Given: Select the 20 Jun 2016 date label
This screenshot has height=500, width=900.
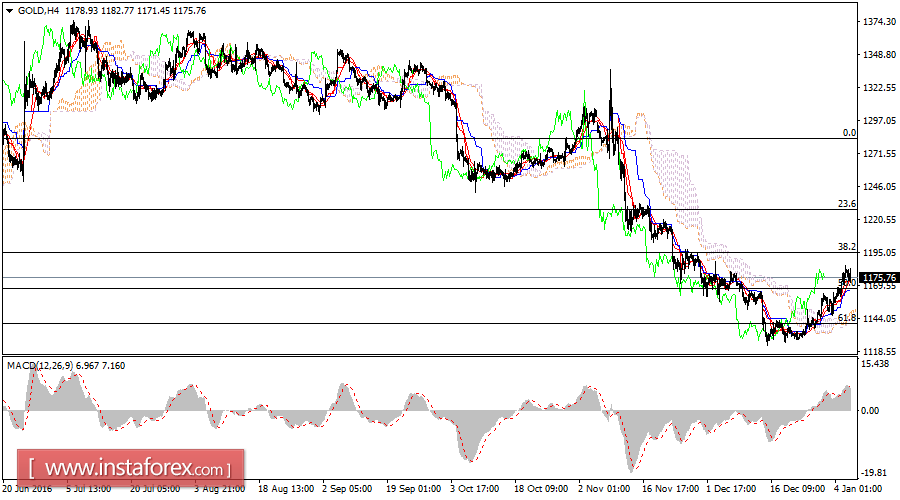Looking at the screenshot, I should click(x=27, y=489).
